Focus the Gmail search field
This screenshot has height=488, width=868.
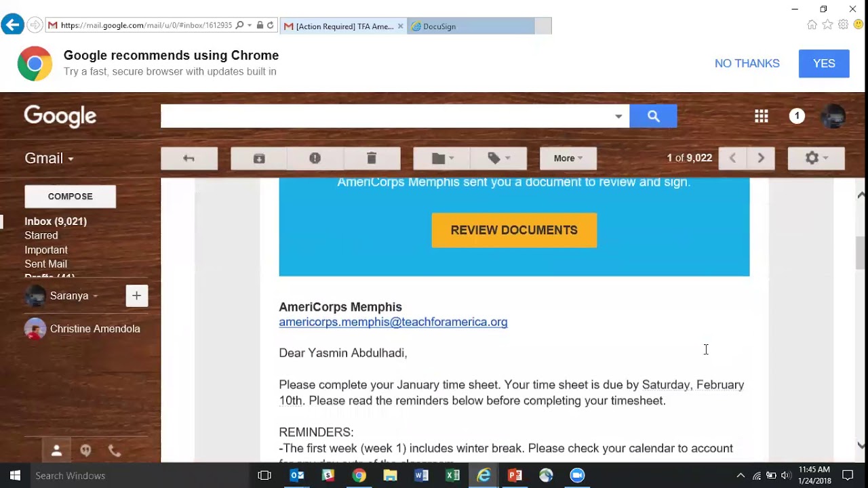(387, 116)
